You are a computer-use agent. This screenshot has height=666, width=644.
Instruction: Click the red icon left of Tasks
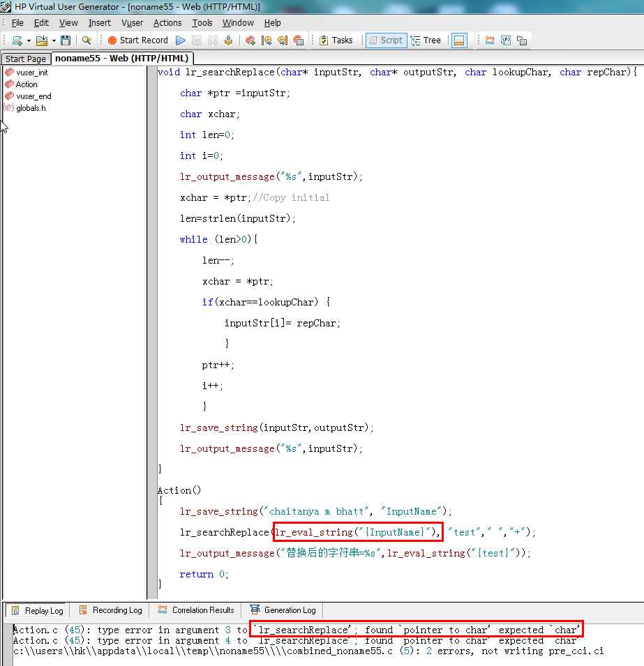(x=299, y=40)
